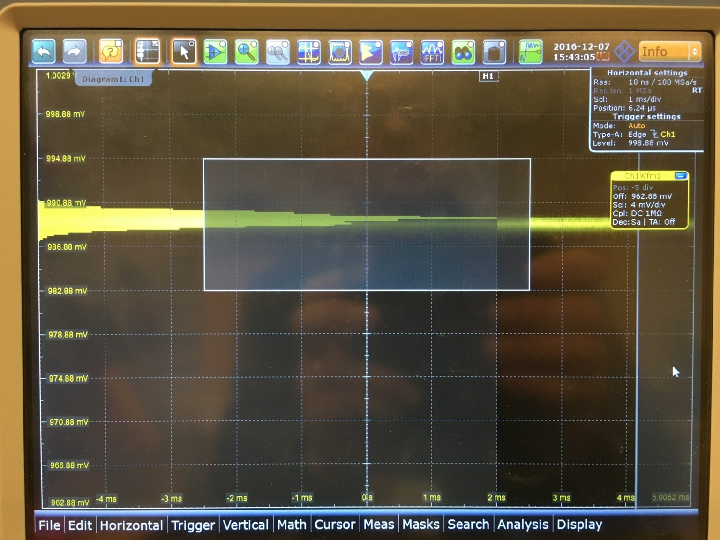Click the Rohde & Schwarz diamond logo
The width and height of the screenshot is (720, 540).
[x=624, y=51]
